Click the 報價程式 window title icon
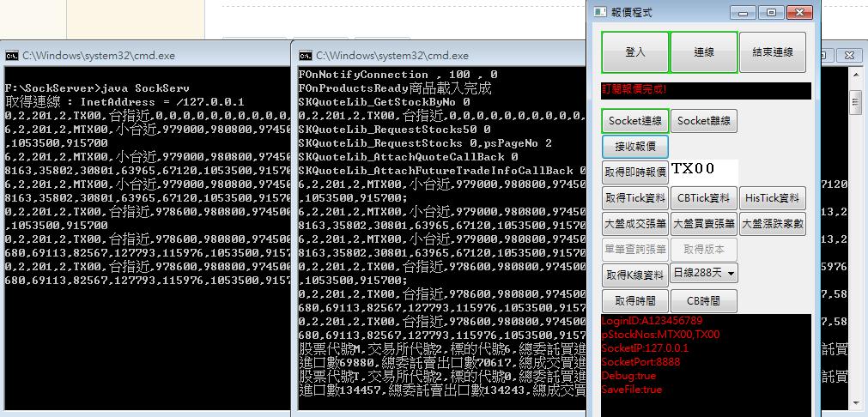The width and height of the screenshot is (868, 417). [x=600, y=12]
